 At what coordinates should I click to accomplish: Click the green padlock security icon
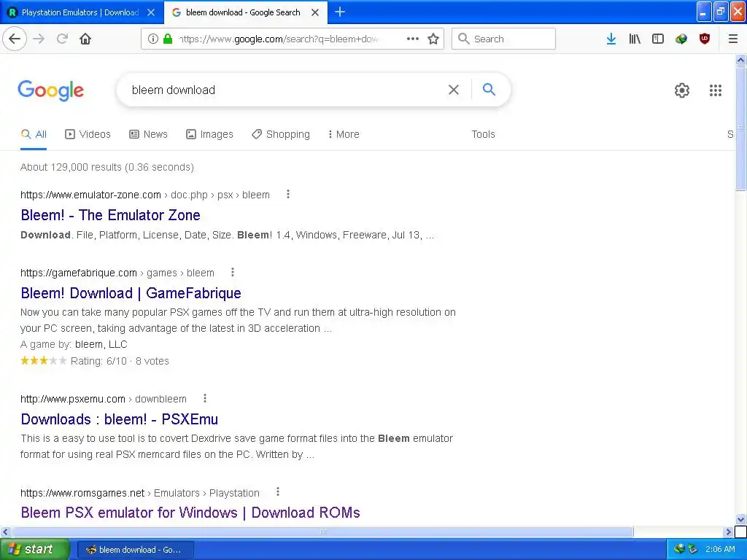pos(168,39)
